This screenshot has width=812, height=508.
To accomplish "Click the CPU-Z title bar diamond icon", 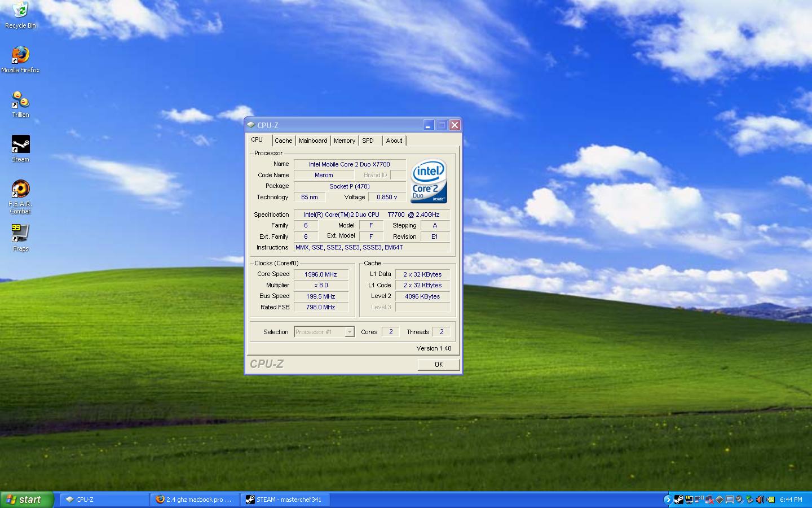I will click(x=251, y=125).
